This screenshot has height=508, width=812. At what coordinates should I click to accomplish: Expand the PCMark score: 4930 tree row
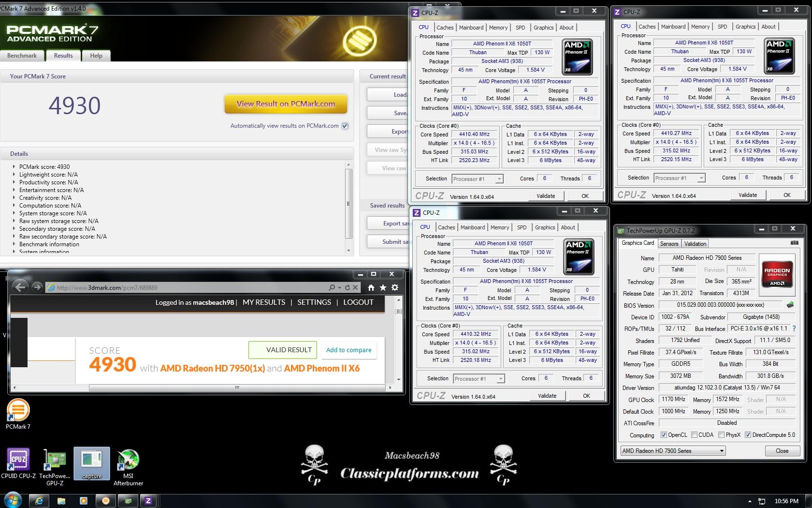14,167
